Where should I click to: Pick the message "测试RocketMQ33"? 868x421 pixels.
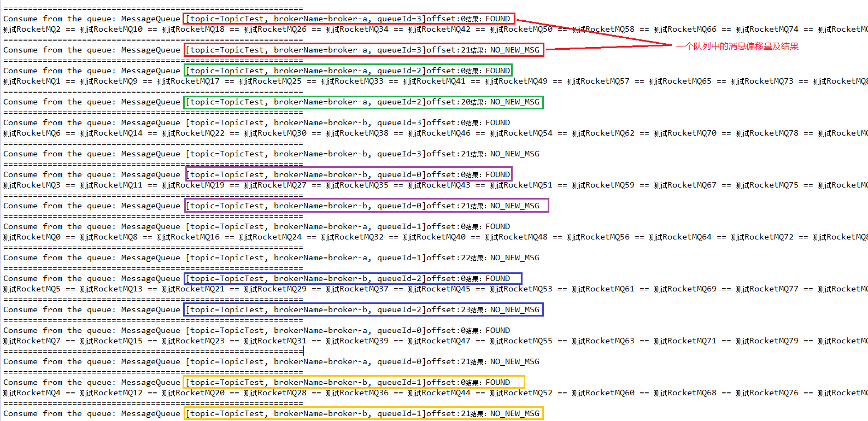click(353, 81)
